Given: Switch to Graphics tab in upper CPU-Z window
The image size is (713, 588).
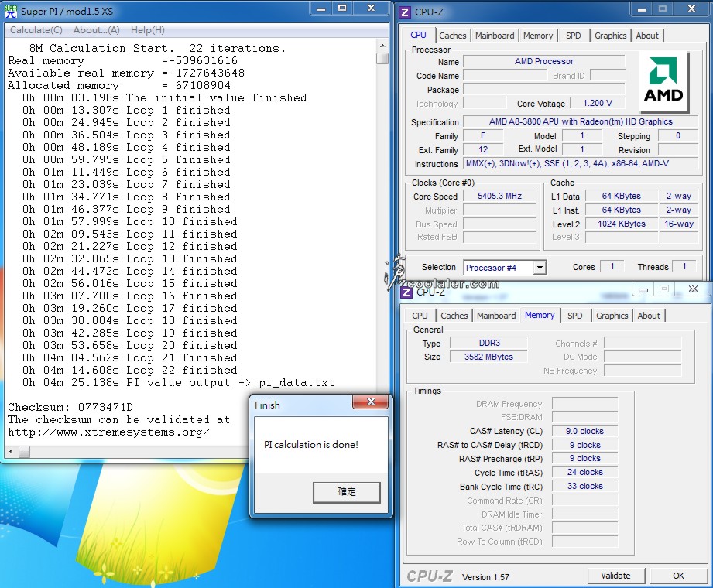Looking at the screenshot, I should pyautogui.click(x=610, y=36).
